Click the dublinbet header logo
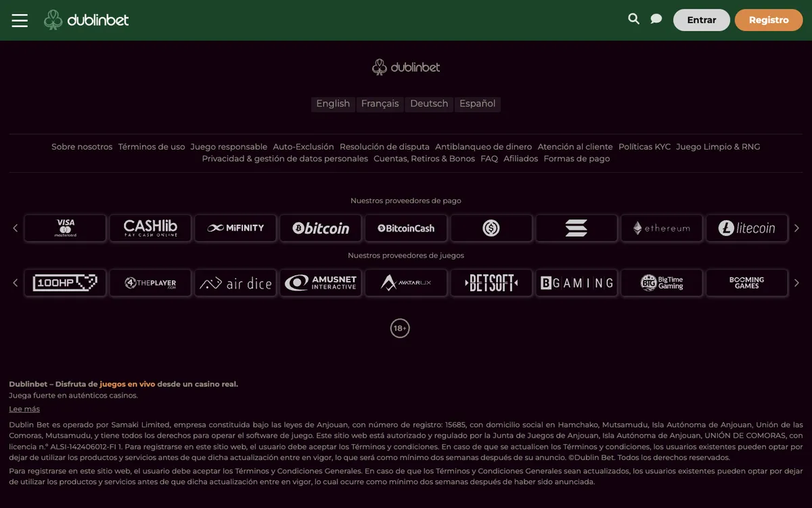This screenshot has width=812, height=508. point(86,20)
